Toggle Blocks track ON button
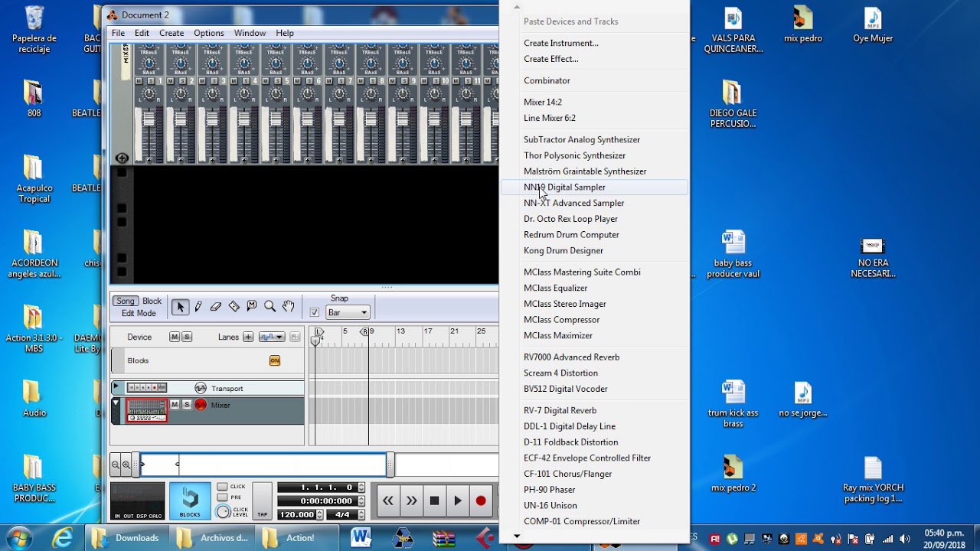The image size is (980, 551). tap(275, 360)
